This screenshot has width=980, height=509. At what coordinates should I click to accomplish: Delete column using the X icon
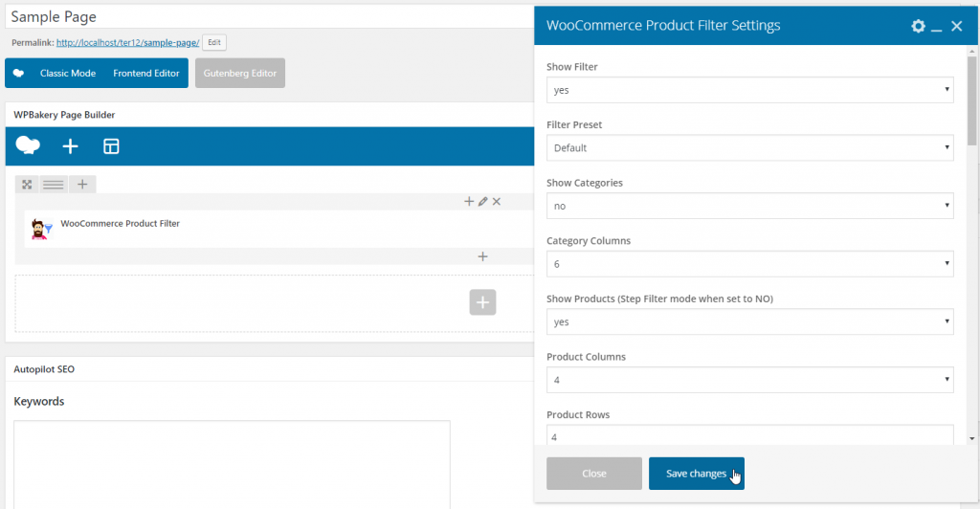497,201
